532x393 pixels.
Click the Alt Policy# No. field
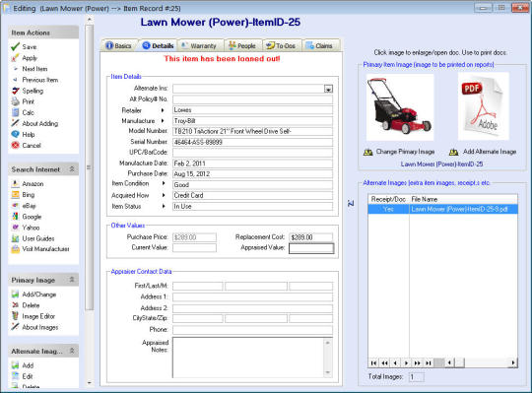pyautogui.click(x=253, y=99)
